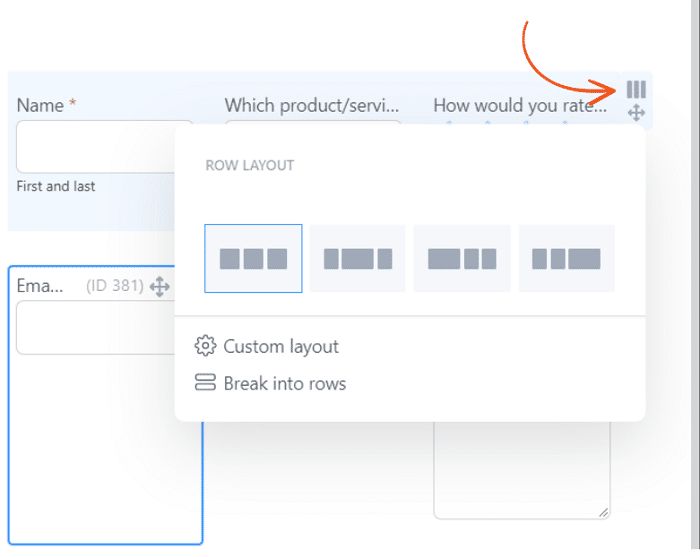Screen dimensions: 700x557
Task: Pick the wide left column layout
Action: pos(462,259)
